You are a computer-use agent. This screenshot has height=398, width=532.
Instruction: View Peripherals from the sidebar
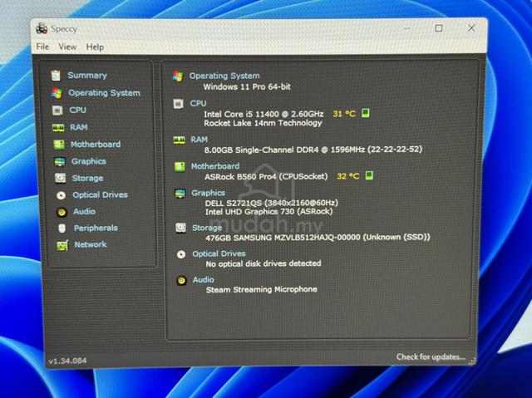tap(96, 228)
